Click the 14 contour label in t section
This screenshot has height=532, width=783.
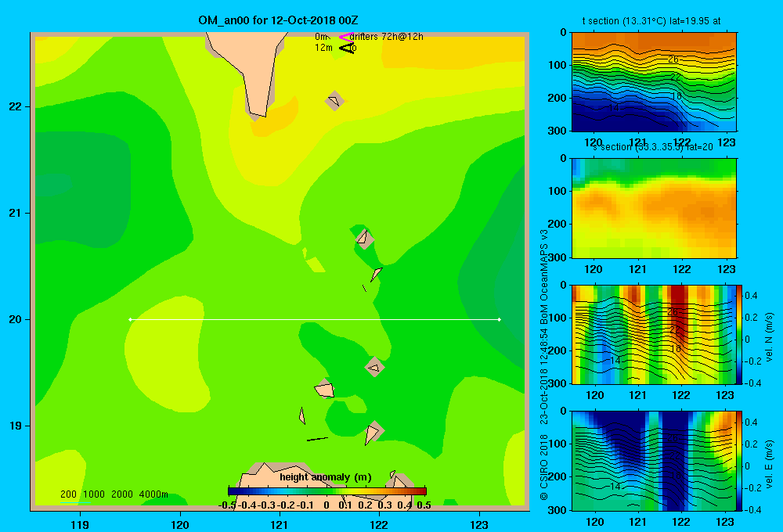point(614,107)
